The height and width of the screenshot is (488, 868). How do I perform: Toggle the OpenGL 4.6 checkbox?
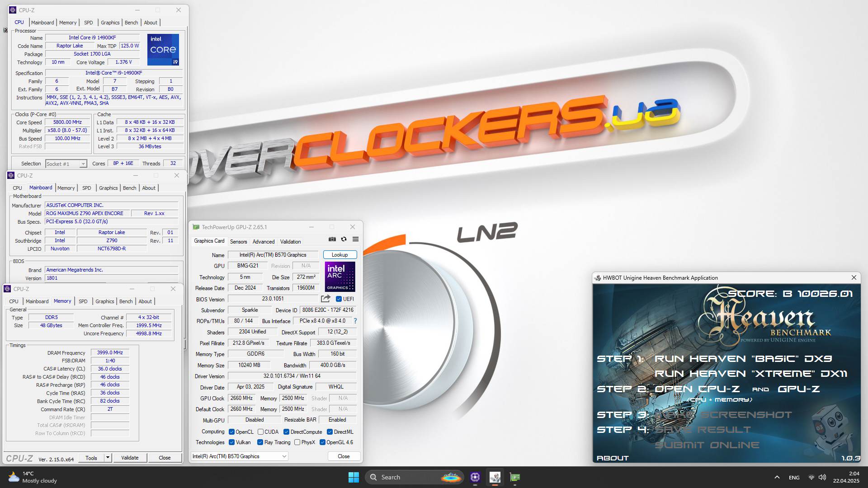(x=322, y=442)
